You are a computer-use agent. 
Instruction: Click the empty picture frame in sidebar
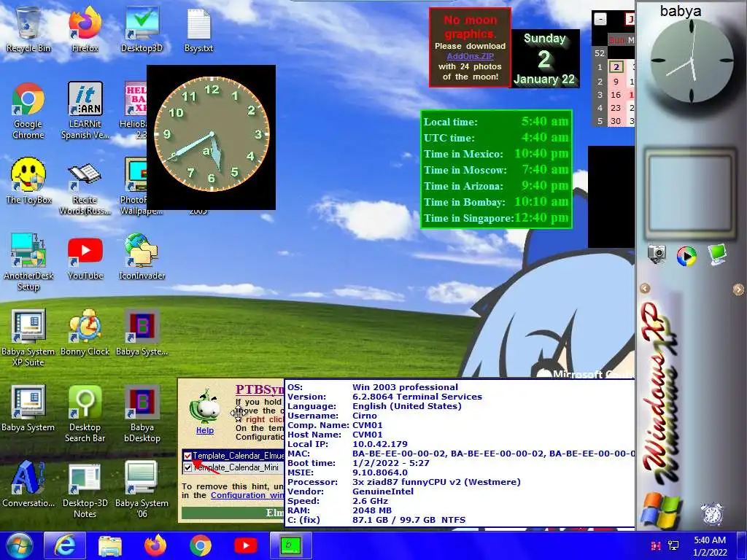click(x=690, y=194)
